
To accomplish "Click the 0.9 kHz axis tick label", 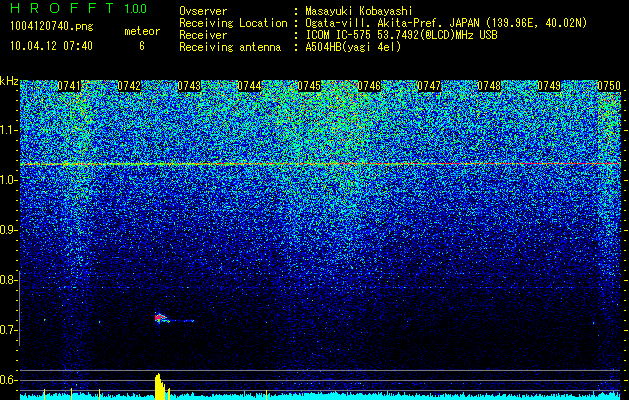I will click(8, 230).
